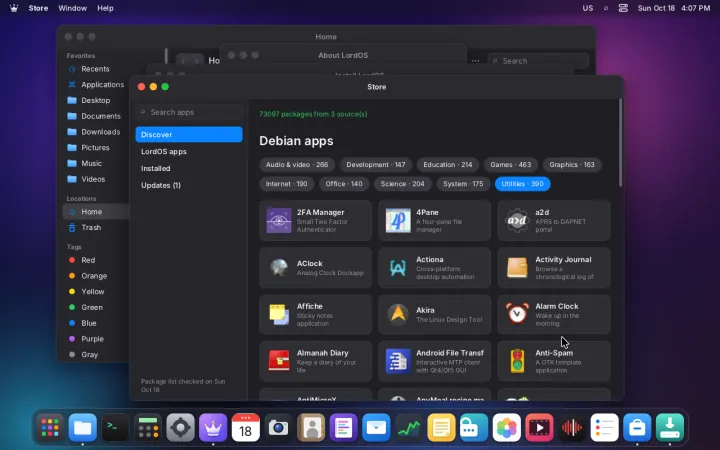Open the Anti-Spam app card
The image size is (720, 450).
tap(554, 361)
